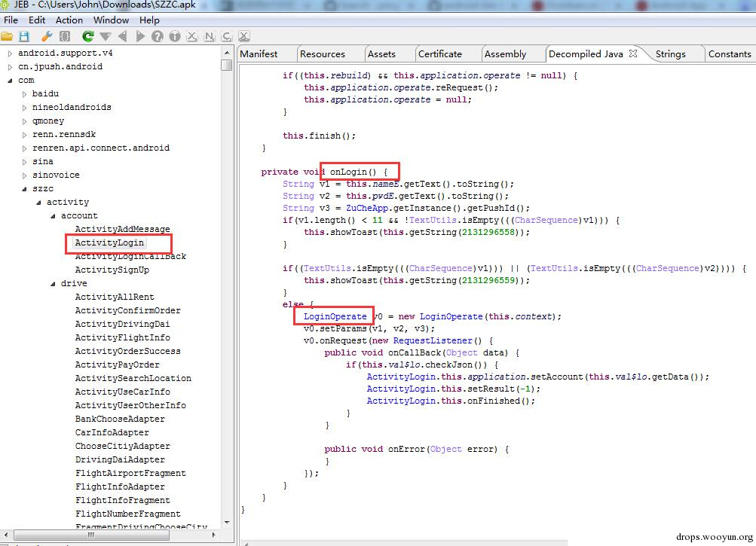Switch to the Strings tab
756x546 pixels.
click(x=670, y=54)
